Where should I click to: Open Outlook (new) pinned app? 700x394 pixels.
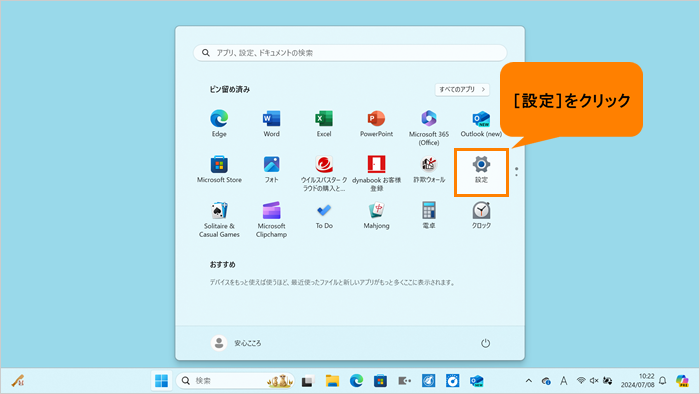pos(481,124)
